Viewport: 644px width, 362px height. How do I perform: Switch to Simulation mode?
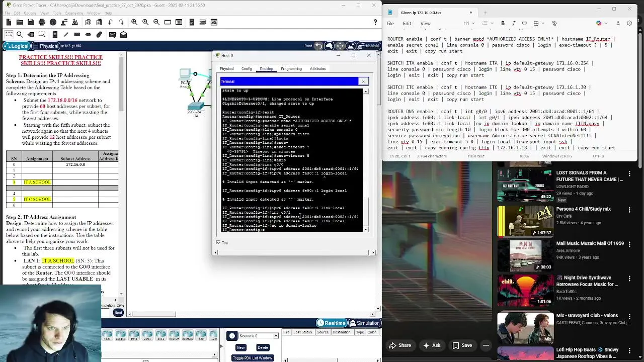click(365, 323)
